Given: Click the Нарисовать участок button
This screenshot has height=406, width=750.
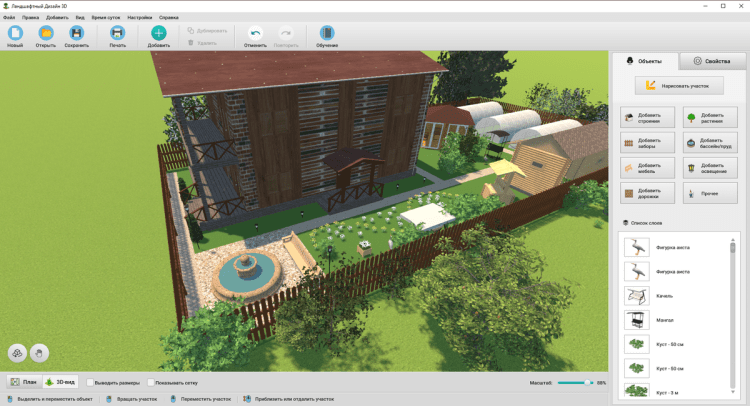Looking at the screenshot, I should pos(678,86).
